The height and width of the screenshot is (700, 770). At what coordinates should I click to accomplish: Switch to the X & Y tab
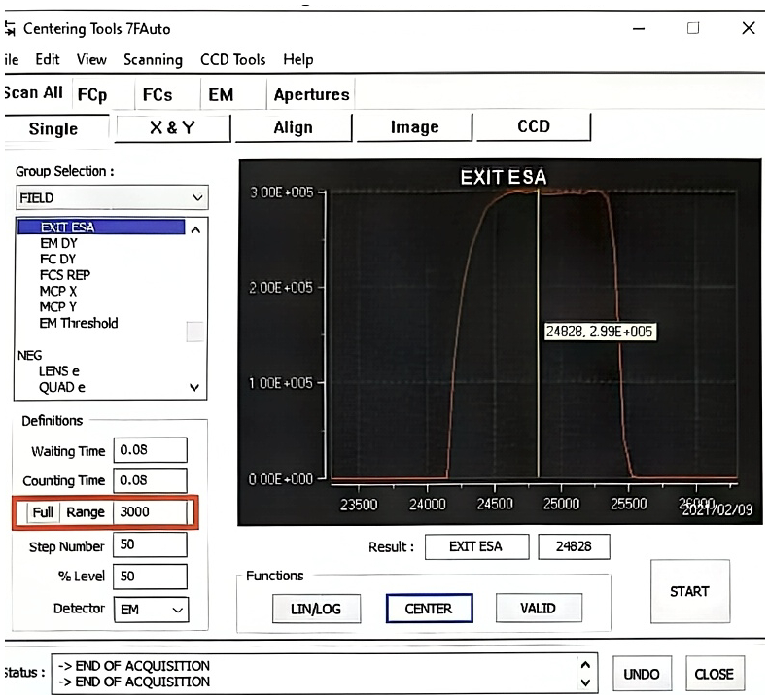click(x=172, y=127)
